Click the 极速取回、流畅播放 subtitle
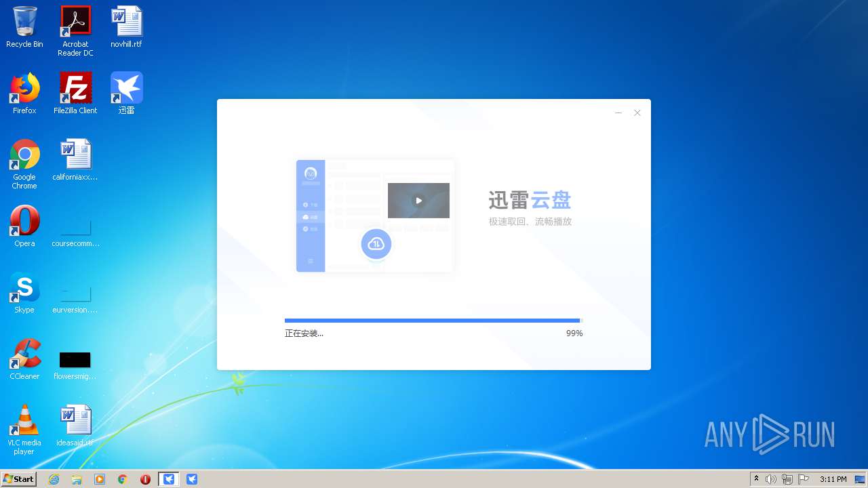This screenshot has width=868, height=488. (530, 222)
